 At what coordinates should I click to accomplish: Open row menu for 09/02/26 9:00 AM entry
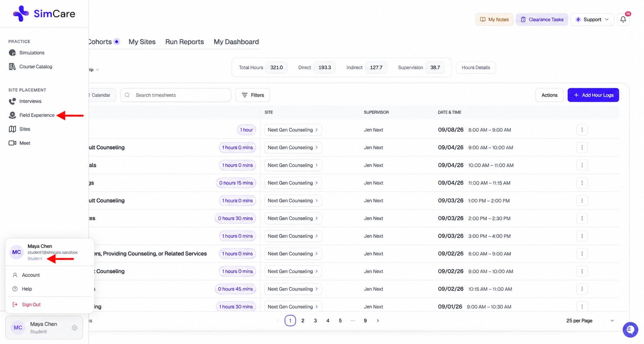[582, 271]
